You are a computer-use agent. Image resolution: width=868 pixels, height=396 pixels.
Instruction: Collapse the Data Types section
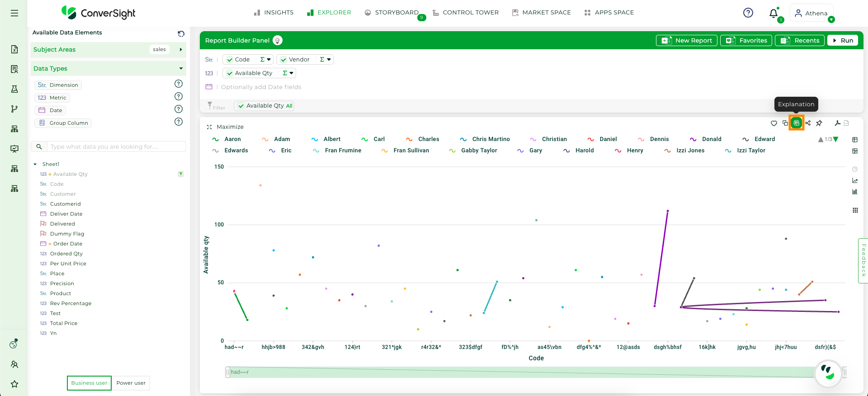pos(181,68)
